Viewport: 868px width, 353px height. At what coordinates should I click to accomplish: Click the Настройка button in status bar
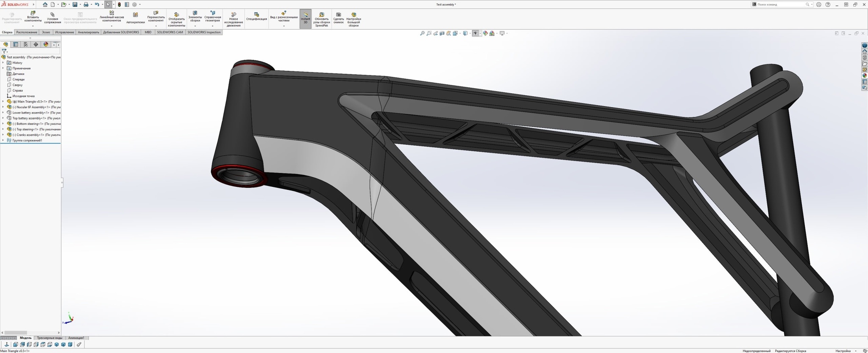coord(843,351)
